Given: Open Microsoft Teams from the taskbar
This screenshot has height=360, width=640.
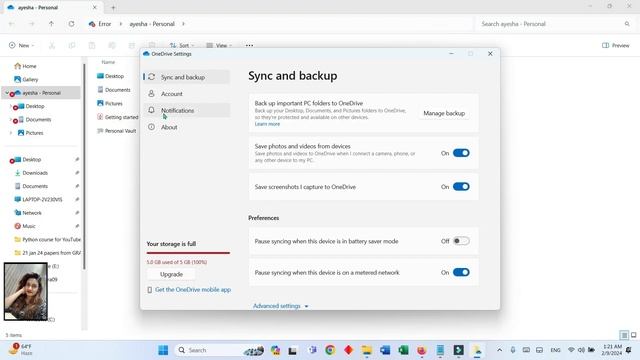Looking at the screenshot, I should 312,350.
